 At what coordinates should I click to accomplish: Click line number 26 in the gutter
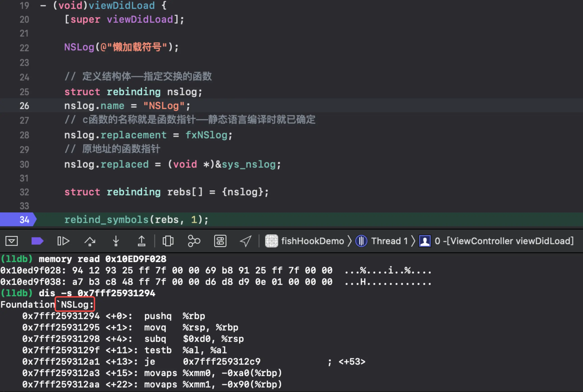(x=24, y=106)
